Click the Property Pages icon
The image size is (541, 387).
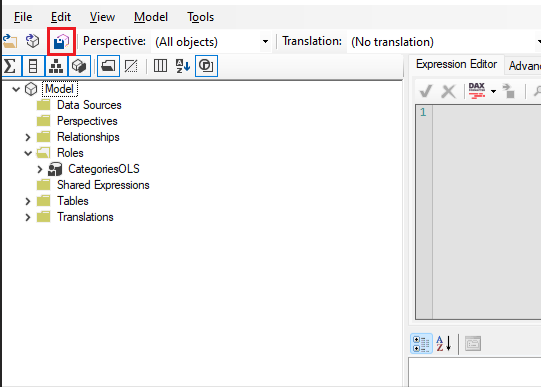click(473, 344)
